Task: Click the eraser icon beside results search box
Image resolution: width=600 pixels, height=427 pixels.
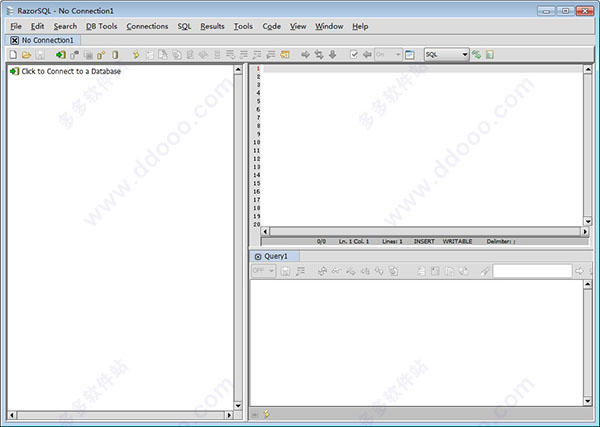Action: [485, 271]
